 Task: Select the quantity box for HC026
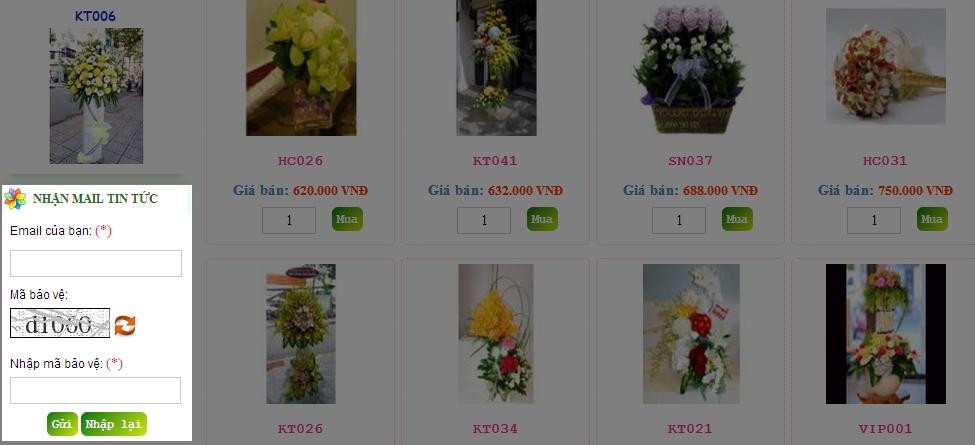289,220
